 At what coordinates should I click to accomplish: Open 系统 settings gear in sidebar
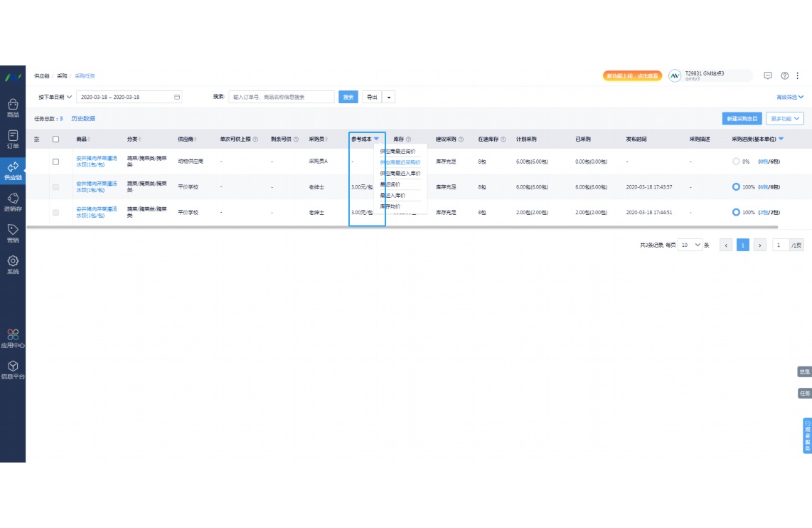pyautogui.click(x=13, y=264)
